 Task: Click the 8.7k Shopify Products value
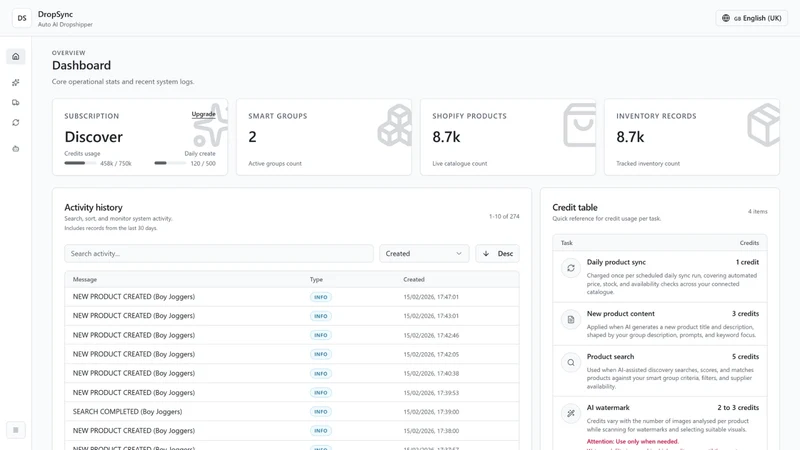click(x=446, y=137)
